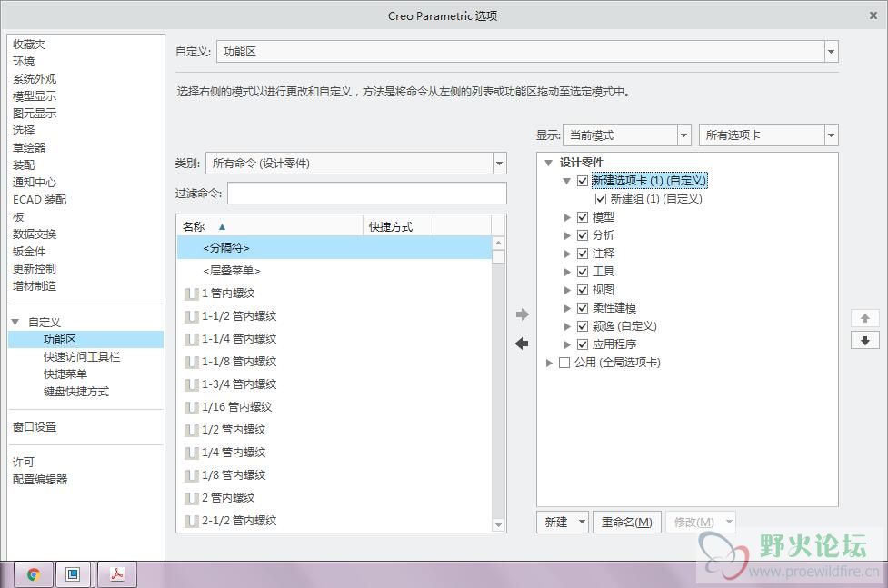
Task: Click the command list scroll-down arrow
Action: click(x=498, y=525)
